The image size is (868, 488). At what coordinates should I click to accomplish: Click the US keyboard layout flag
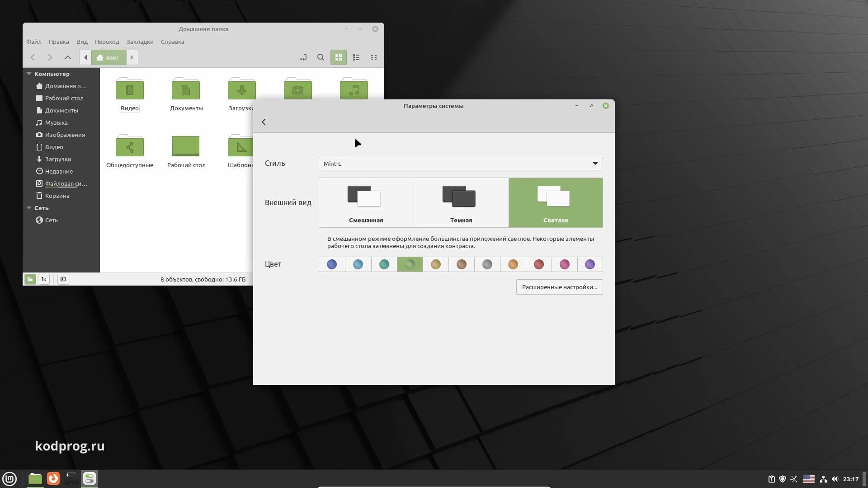point(809,479)
